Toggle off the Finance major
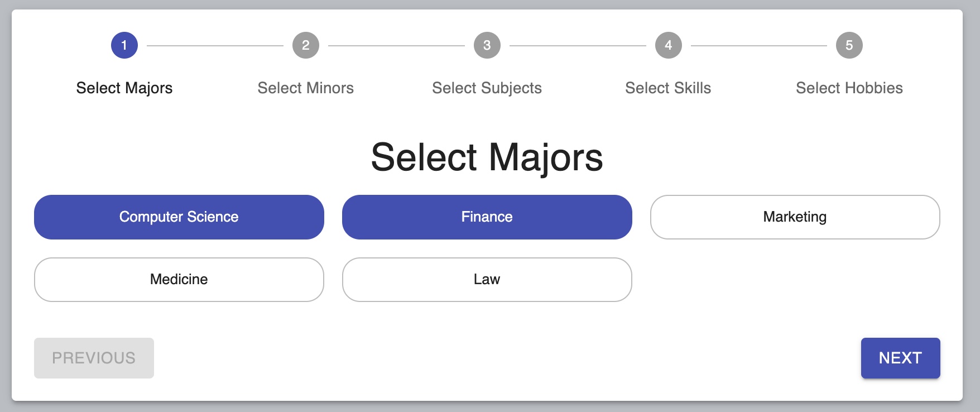980x412 pixels. pos(487,217)
